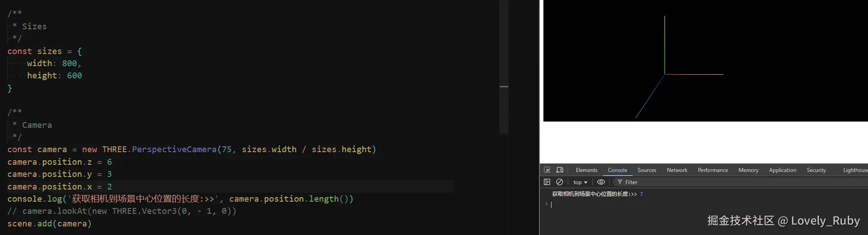Open the Network tab
This screenshot has height=235, width=868.
[x=677, y=170]
